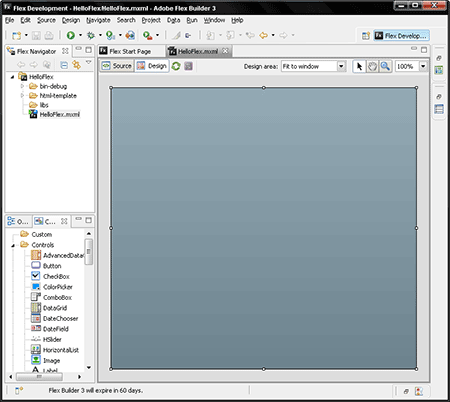Toggle Collapse All in Flex Navigator

64,65
